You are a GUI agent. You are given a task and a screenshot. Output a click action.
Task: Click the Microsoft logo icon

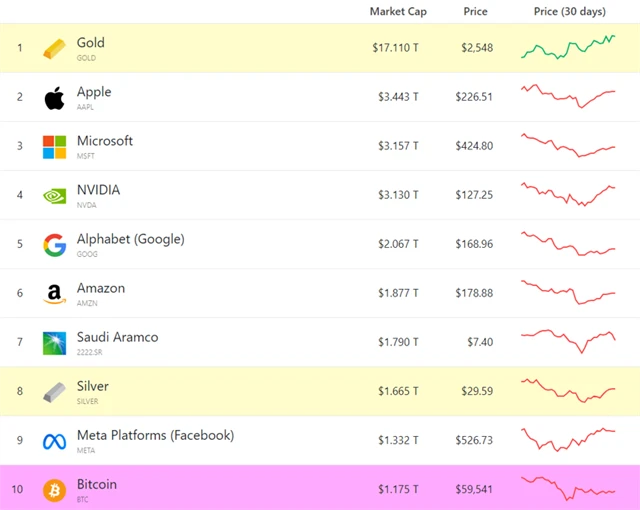(54, 147)
